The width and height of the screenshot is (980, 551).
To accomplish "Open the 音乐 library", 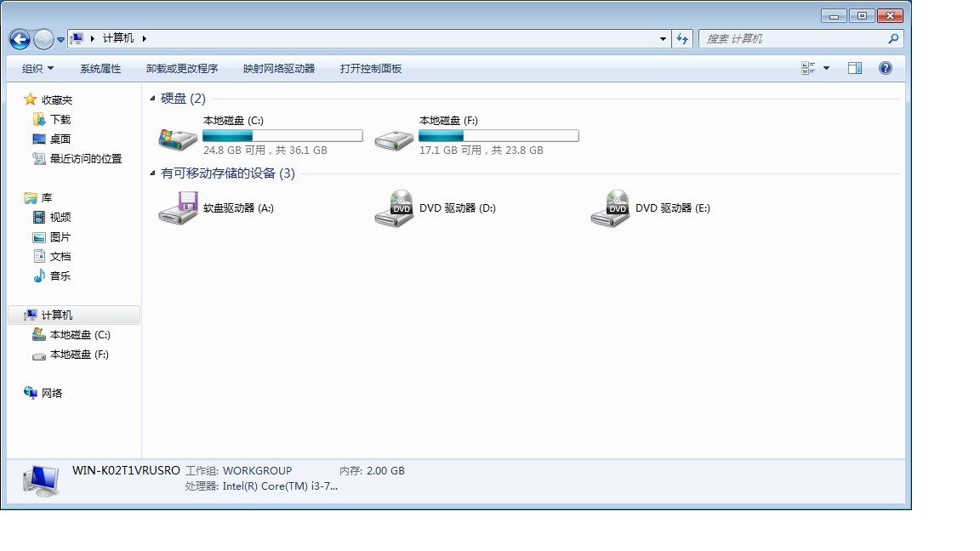I will pyautogui.click(x=60, y=275).
